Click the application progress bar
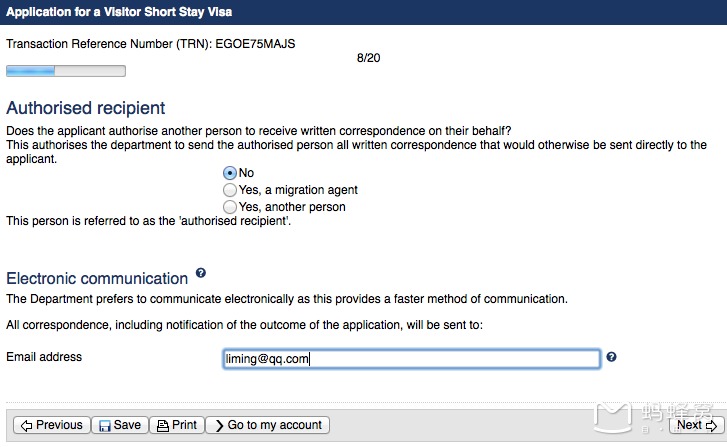 pyautogui.click(x=66, y=71)
